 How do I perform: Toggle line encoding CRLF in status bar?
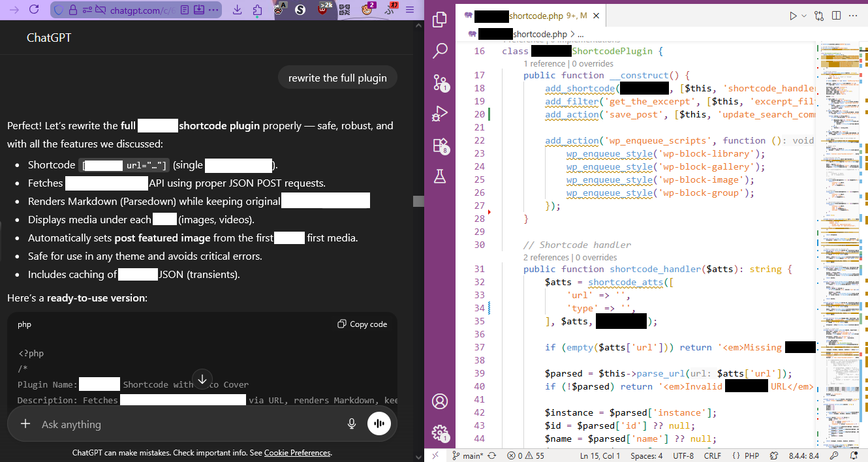pyautogui.click(x=713, y=455)
